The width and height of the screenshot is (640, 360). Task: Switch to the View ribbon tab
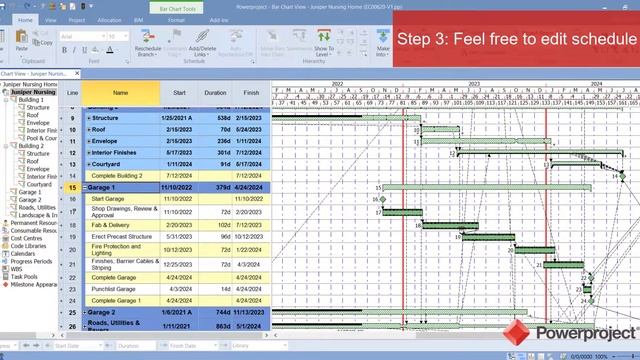click(51, 20)
